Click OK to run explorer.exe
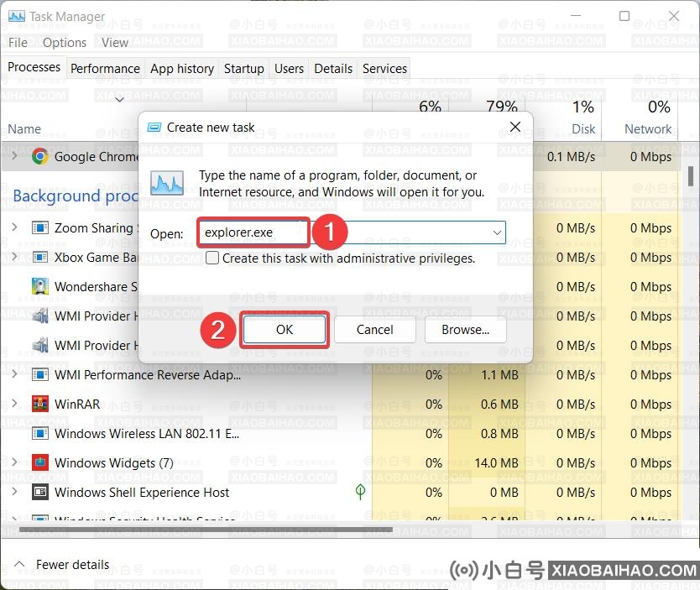The width and height of the screenshot is (700, 590). [285, 329]
